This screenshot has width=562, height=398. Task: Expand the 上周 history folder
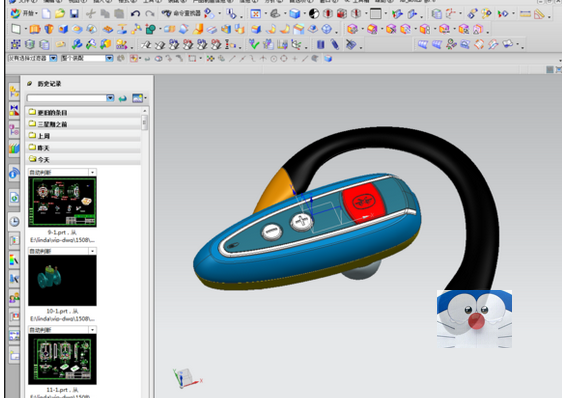[x=83, y=136]
